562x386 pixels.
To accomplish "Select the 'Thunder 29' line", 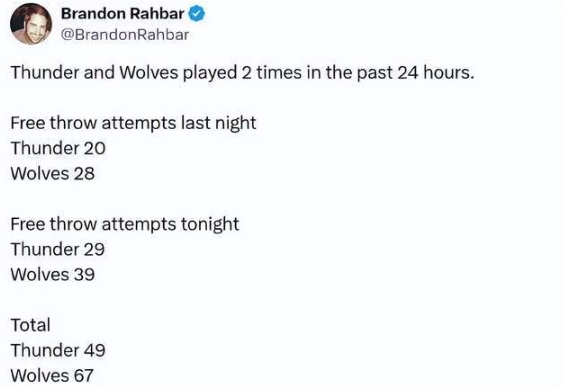I will 58,249.
